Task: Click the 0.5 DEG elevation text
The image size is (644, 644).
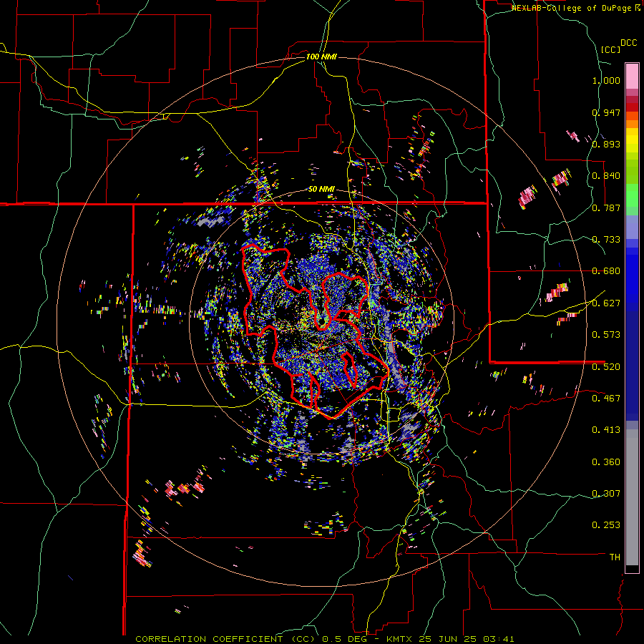Action: (346, 639)
